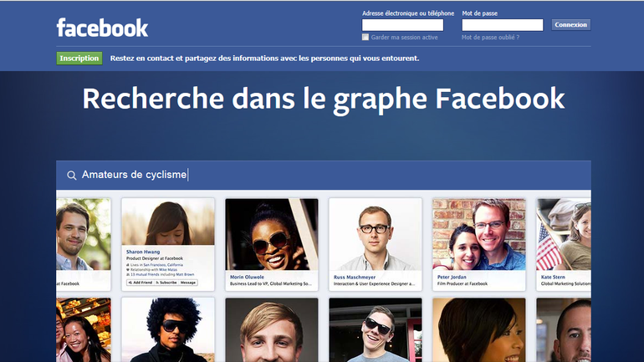Click the Facebook logo
This screenshot has height=362, width=644.
[x=102, y=28]
